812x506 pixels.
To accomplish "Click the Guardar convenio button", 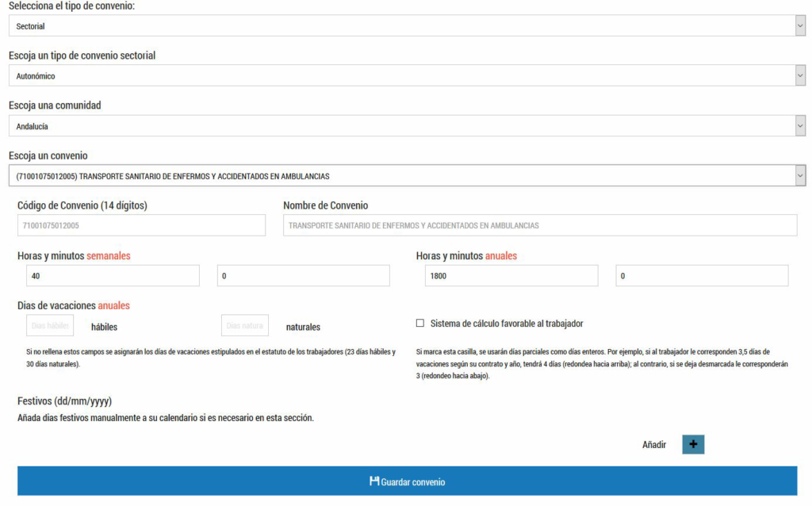I will (x=407, y=481).
